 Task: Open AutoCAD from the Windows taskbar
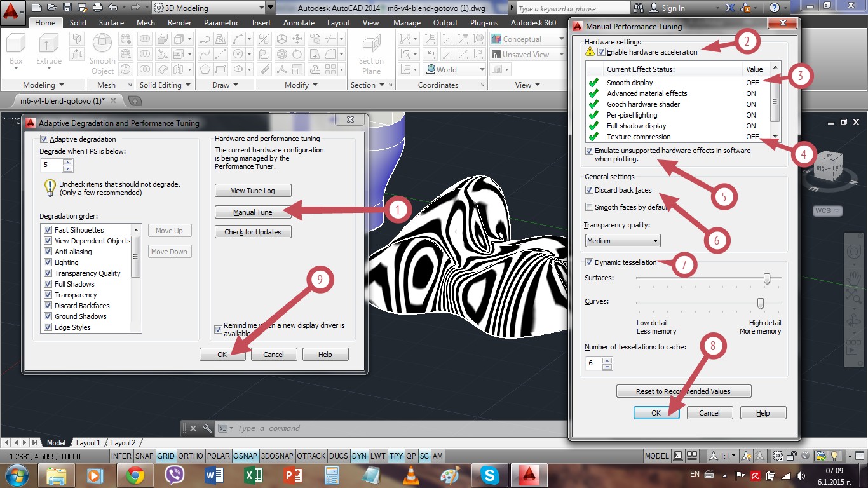[x=531, y=475]
